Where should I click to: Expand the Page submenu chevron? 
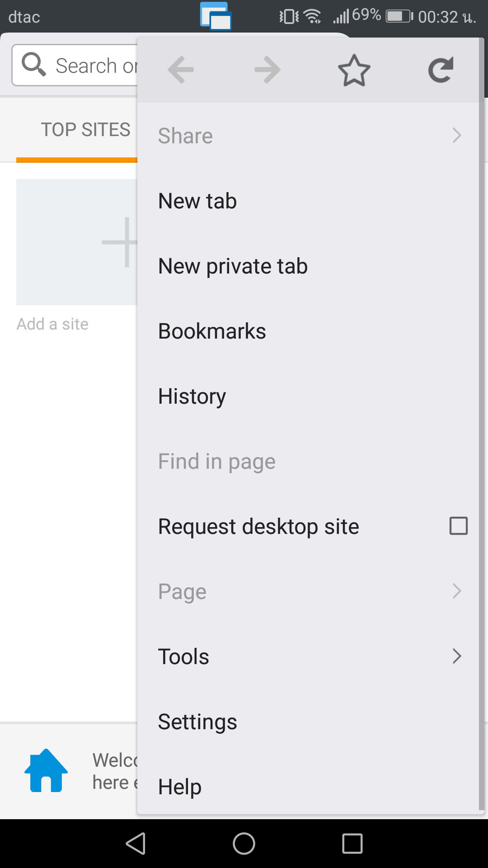click(457, 591)
